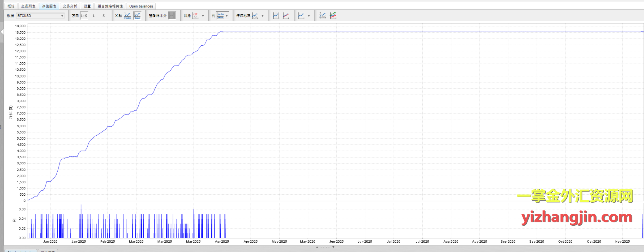Click the stagnation marker icon
Image resolution: width=644 pixels, height=252 pixels.
click(255, 16)
